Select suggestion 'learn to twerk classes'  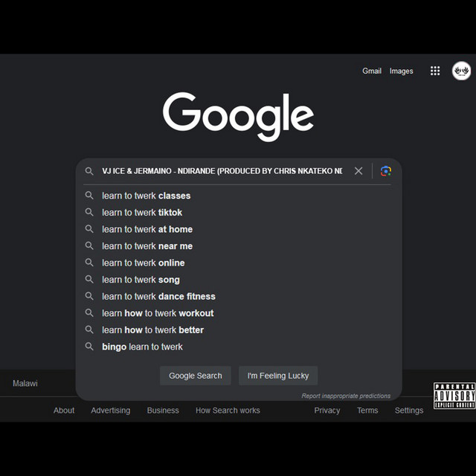click(146, 196)
